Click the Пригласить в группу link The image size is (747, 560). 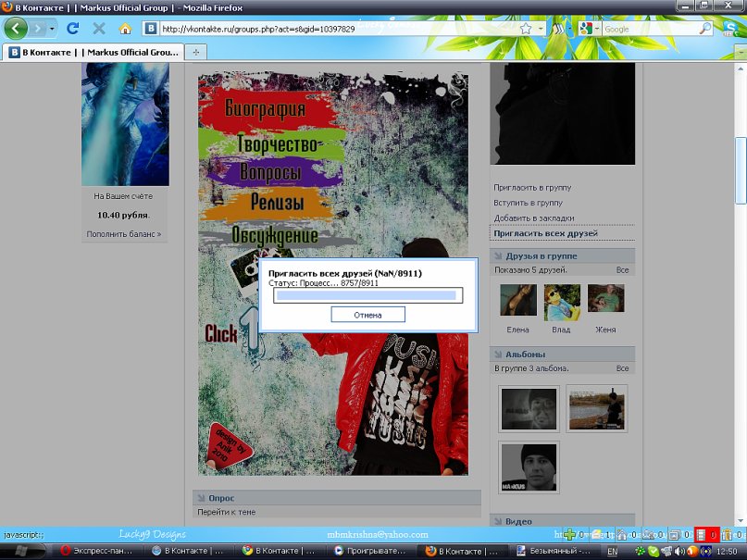[531, 188]
